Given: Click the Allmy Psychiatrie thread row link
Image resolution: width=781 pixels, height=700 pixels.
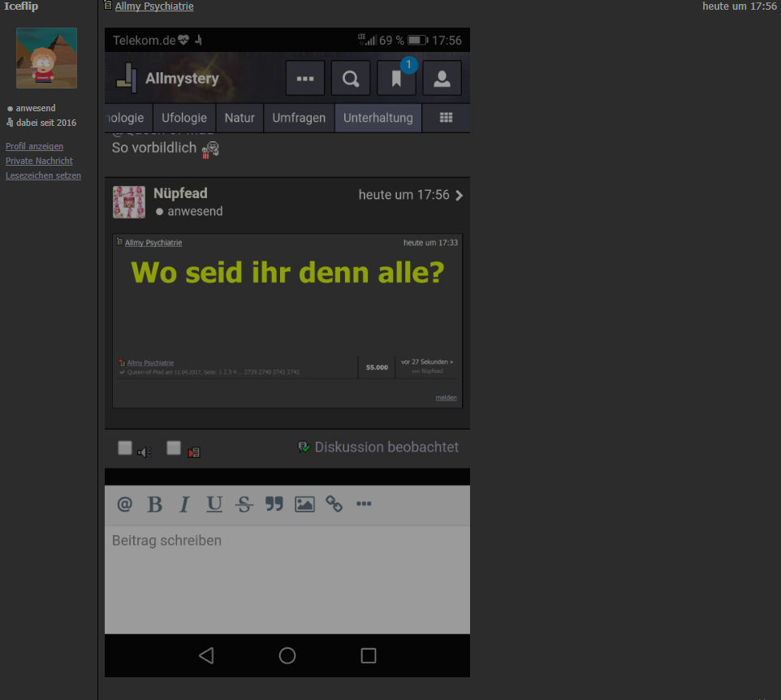Looking at the screenshot, I should click(150, 363).
